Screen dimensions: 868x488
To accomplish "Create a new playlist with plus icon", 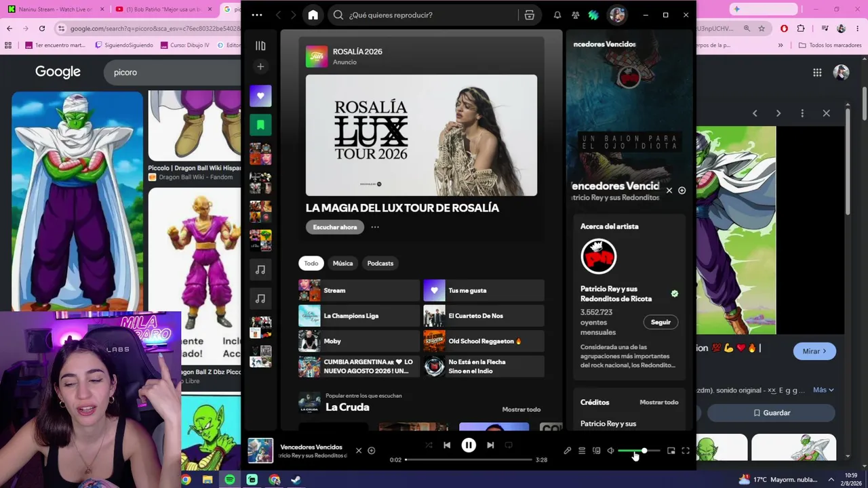I will point(260,66).
